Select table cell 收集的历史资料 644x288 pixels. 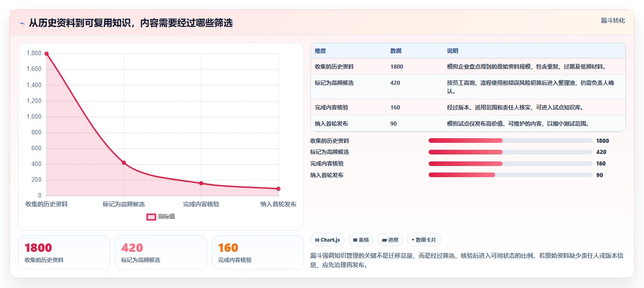pyautogui.click(x=334, y=67)
